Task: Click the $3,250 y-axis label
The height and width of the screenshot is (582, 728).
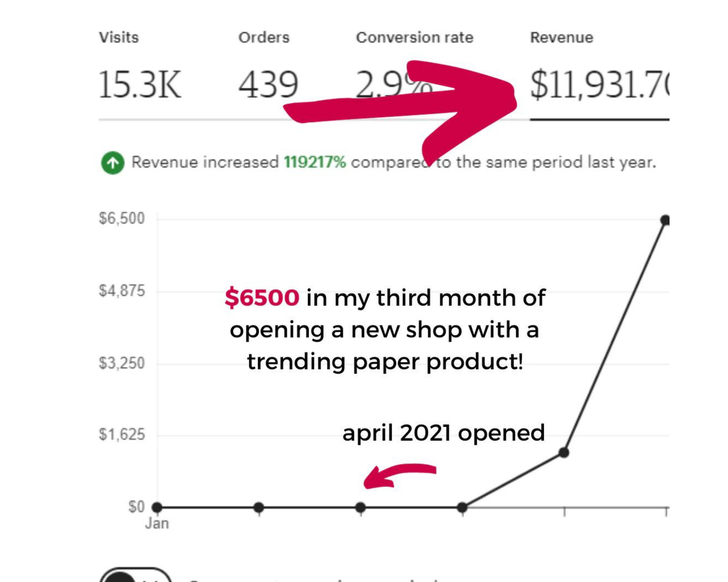Action: click(x=122, y=363)
